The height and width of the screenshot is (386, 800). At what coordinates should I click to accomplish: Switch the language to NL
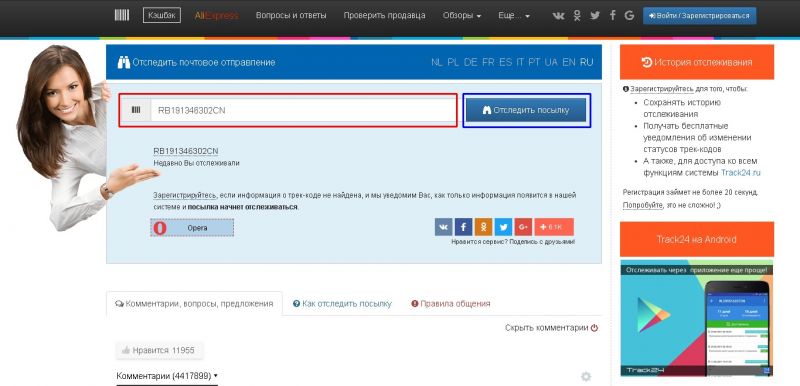(x=437, y=62)
